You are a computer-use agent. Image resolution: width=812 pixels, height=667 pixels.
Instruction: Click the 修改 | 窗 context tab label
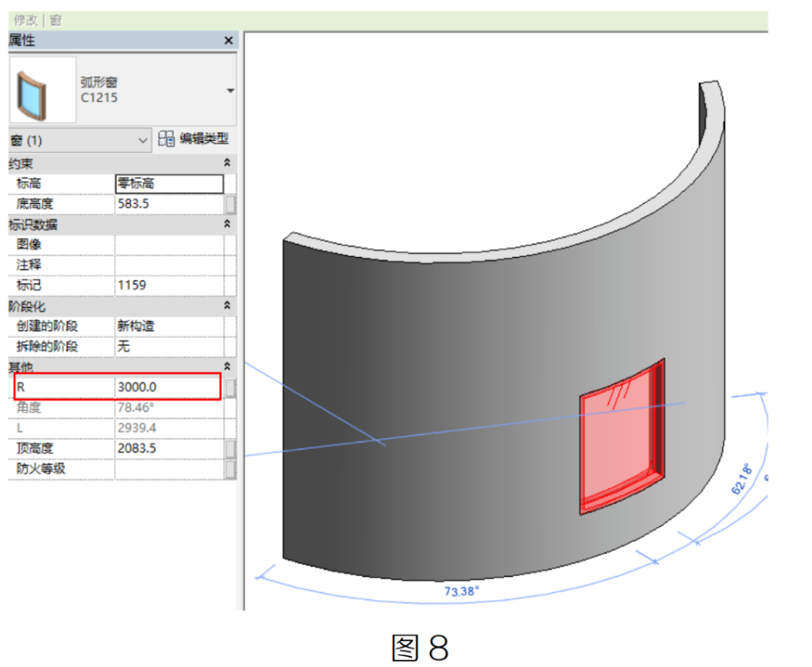pyautogui.click(x=38, y=20)
